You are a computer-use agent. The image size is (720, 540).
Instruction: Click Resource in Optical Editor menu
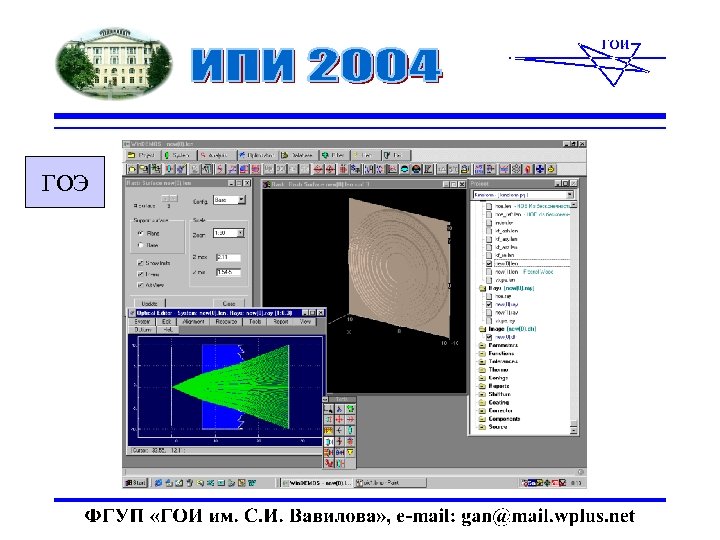[226, 322]
